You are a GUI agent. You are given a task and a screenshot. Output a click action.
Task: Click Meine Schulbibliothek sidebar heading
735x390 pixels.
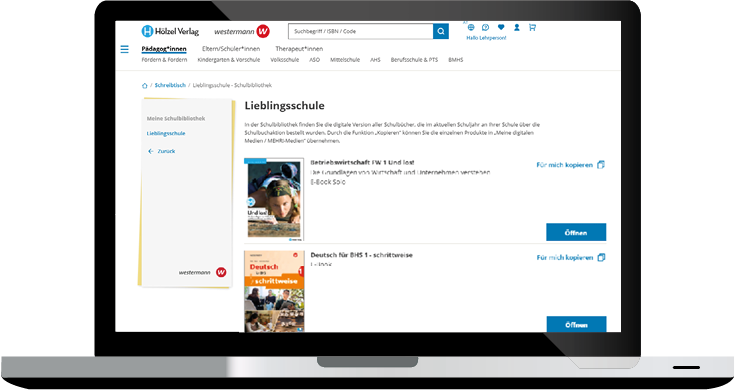tap(176, 119)
